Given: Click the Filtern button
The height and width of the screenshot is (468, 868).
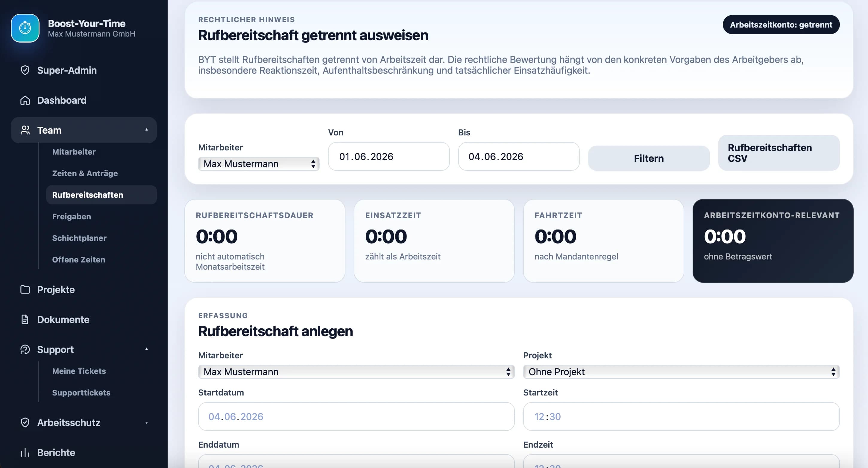Looking at the screenshot, I should pyautogui.click(x=649, y=158).
